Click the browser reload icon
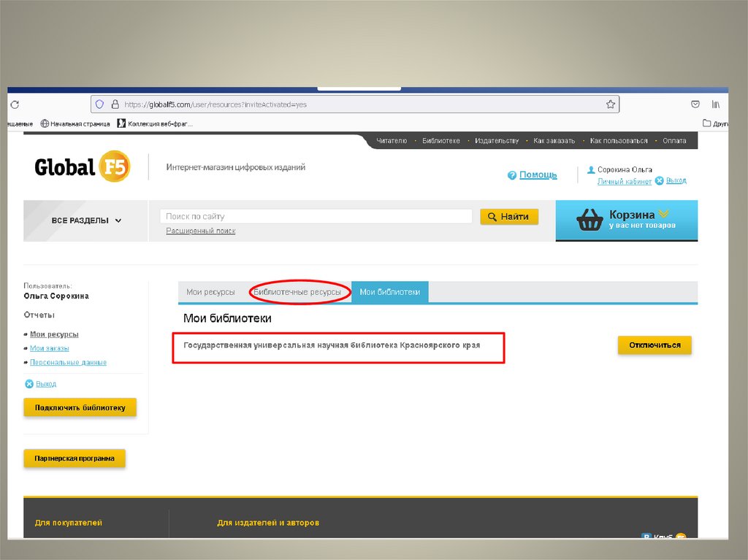The width and height of the screenshot is (748, 560). point(15,104)
